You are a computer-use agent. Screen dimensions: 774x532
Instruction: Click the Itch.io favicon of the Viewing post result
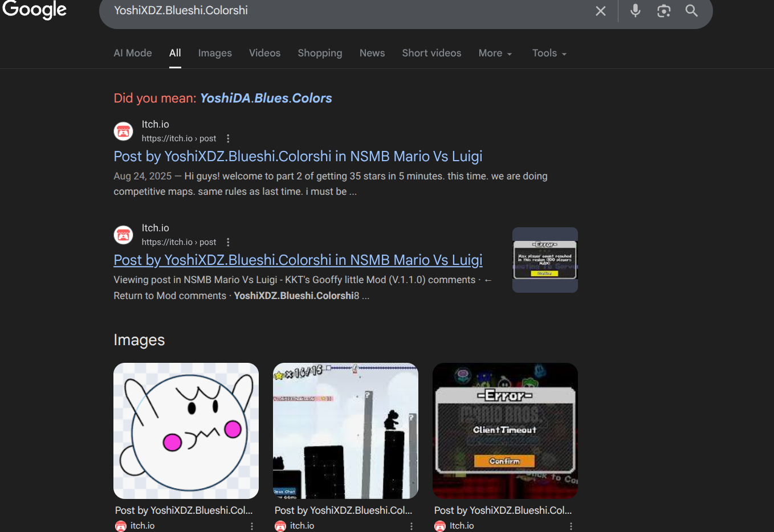123,235
